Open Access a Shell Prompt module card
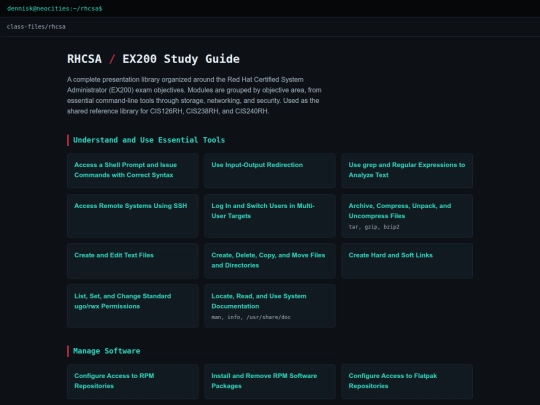The width and height of the screenshot is (540, 405). click(x=133, y=170)
